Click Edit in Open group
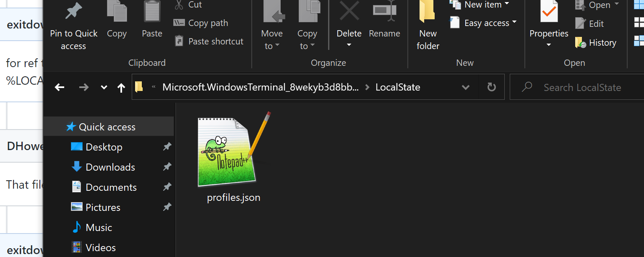 pyautogui.click(x=589, y=23)
